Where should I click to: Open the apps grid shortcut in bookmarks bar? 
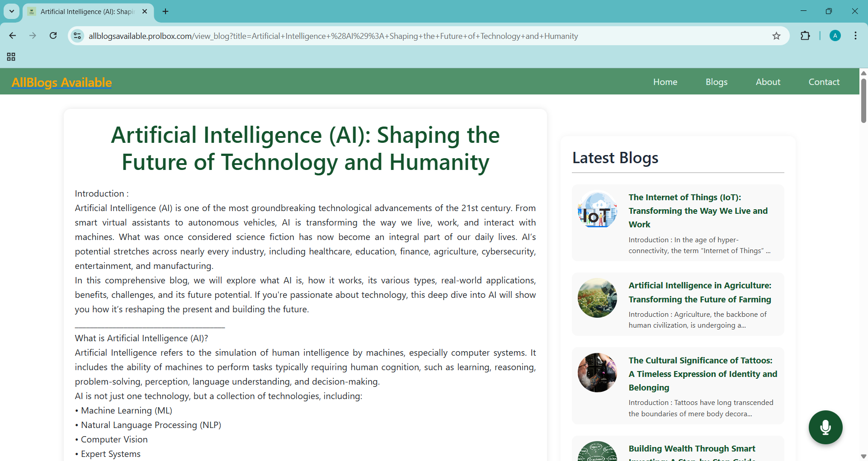click(x=11, y=57)
